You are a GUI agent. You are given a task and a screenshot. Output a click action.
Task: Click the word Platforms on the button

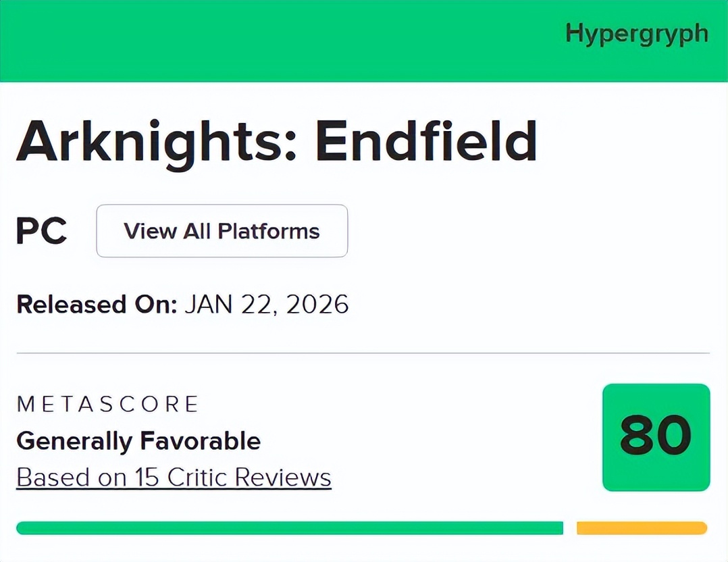point(268,231)
